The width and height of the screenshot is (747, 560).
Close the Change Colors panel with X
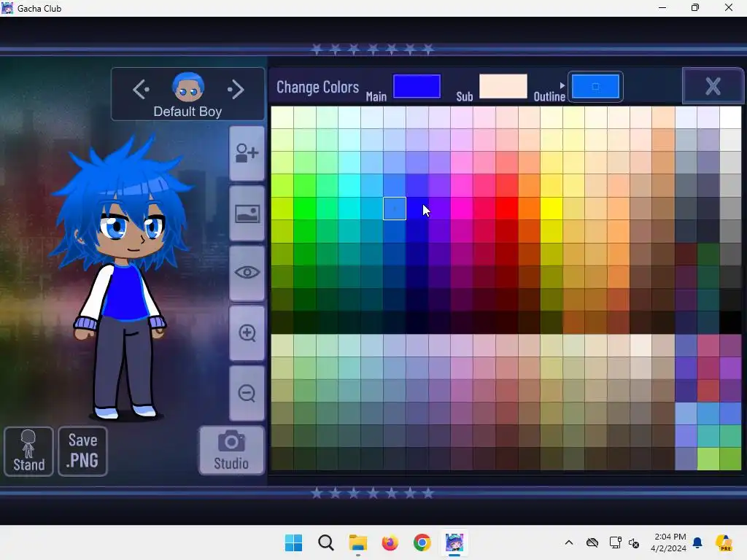click(x=713, y=86)
